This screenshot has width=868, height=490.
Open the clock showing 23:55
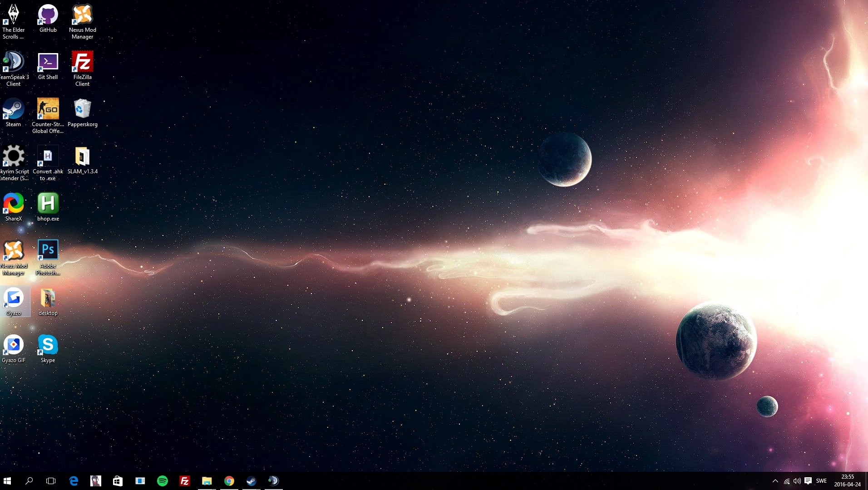[847, 481]
